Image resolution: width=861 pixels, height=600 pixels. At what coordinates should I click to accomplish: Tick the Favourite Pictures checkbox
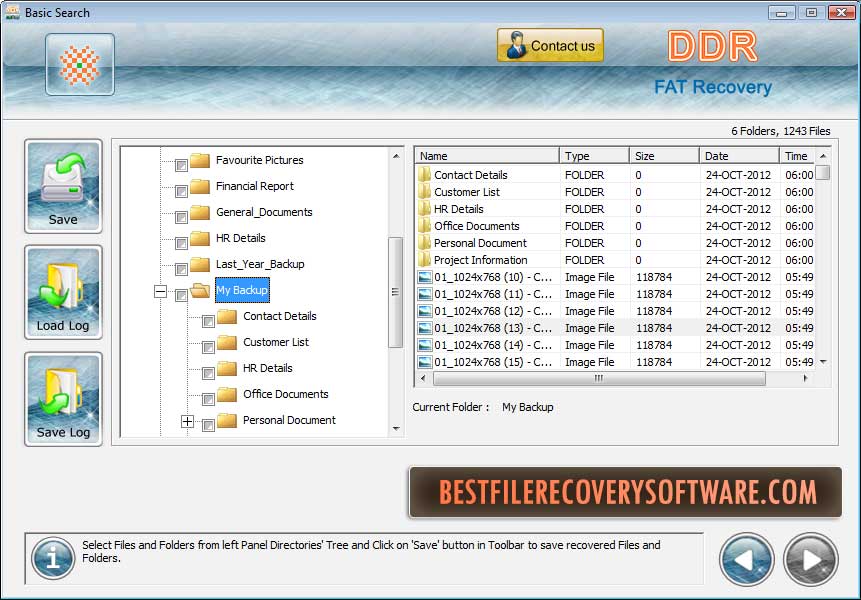tap(181, 165)
